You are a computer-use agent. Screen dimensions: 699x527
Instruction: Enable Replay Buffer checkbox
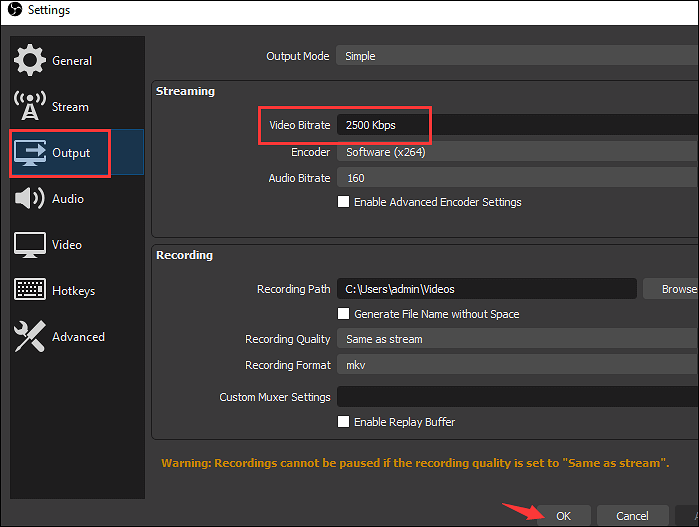coord(344,422)
